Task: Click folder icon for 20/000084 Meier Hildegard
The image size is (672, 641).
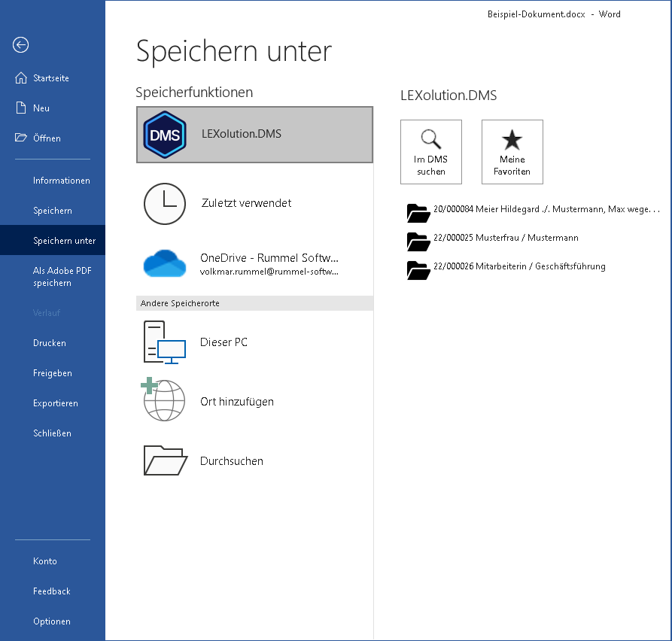Action: click(418, 213)
